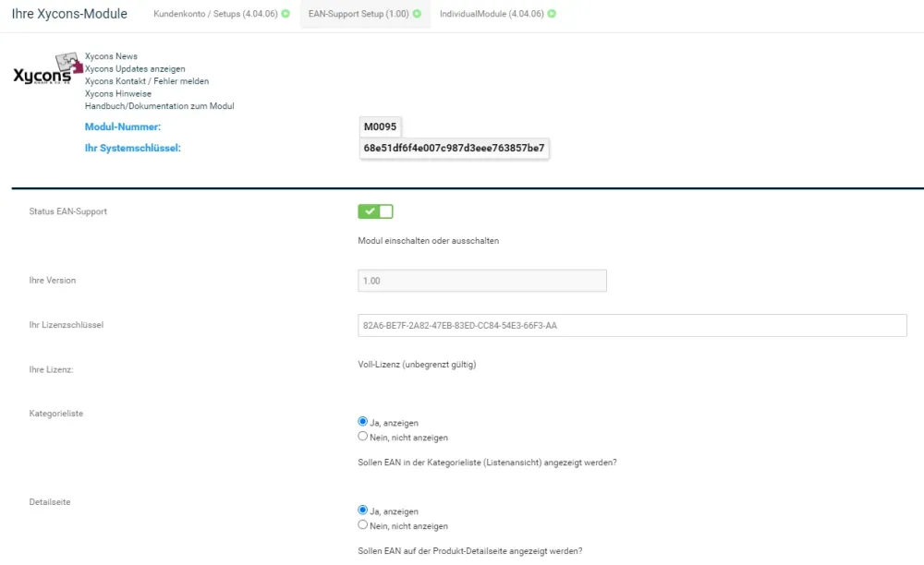924x565 pixels.
Task: Open Handbuch/Dokumentation zum Modul link
Action: tap(159, 106)
